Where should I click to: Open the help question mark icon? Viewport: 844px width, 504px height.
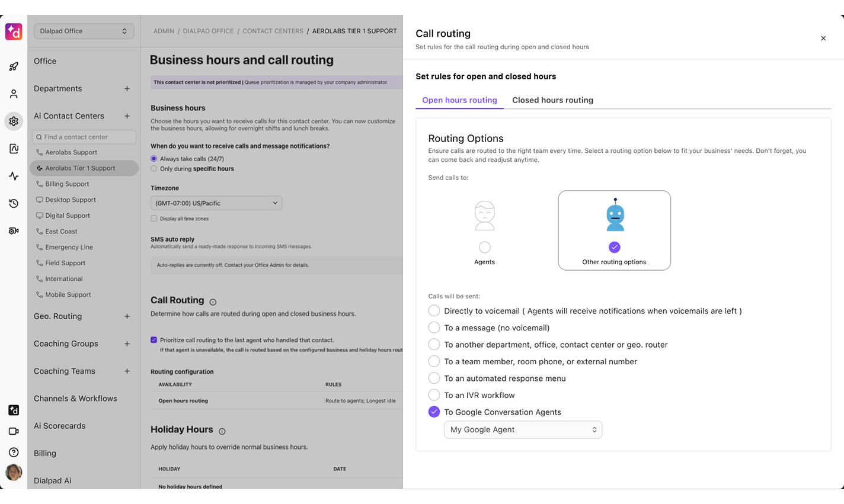[x=13, y=452]
